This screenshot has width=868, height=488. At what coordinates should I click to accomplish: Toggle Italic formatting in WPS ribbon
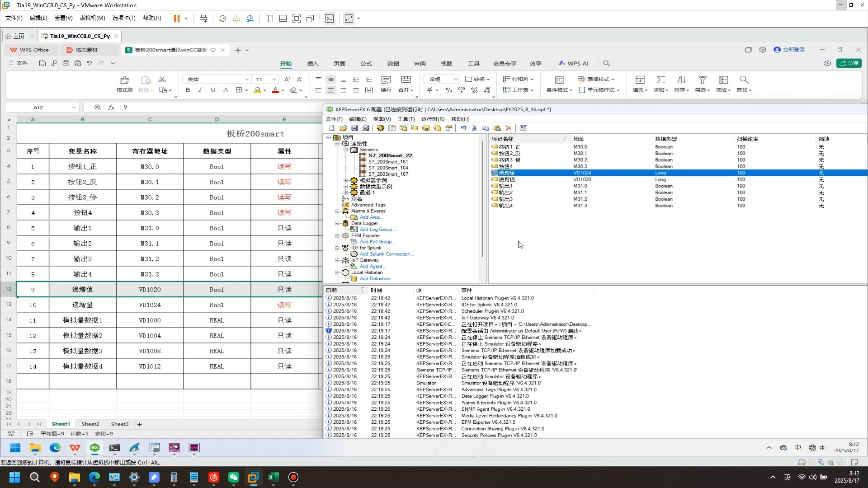(200, 90)
